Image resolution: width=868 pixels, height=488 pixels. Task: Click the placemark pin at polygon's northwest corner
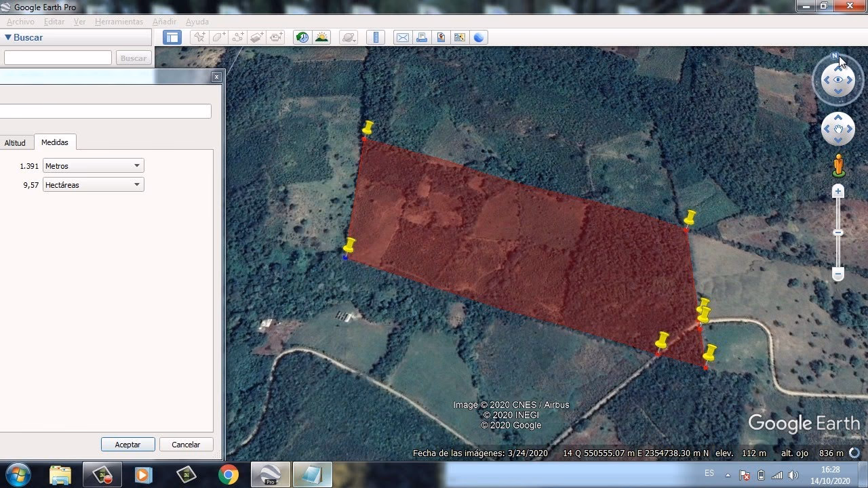[367, 129]
